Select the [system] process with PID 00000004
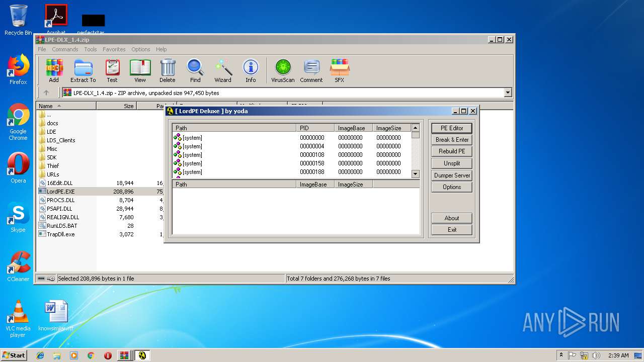The width and height of the screenshot is (644, 362). click(292, 146)
